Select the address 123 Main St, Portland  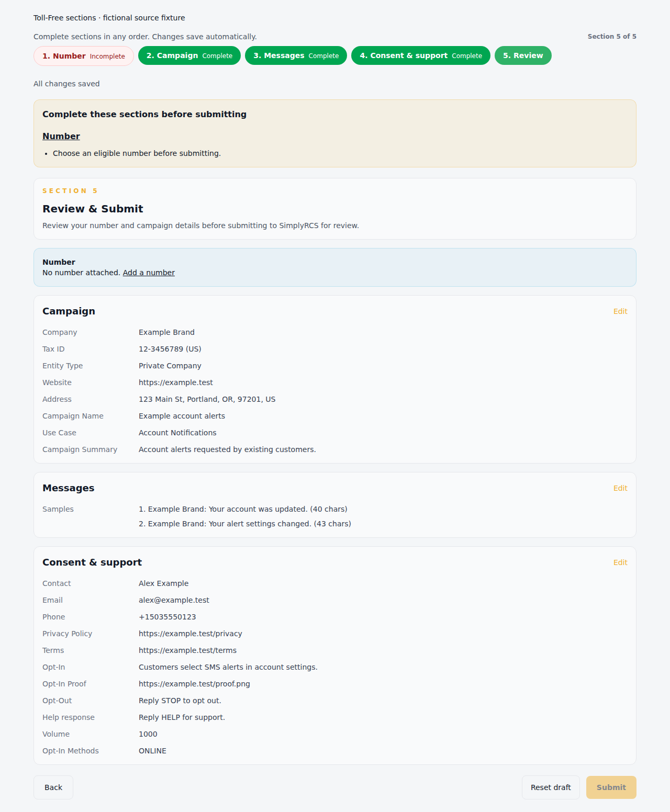point(207,399)
